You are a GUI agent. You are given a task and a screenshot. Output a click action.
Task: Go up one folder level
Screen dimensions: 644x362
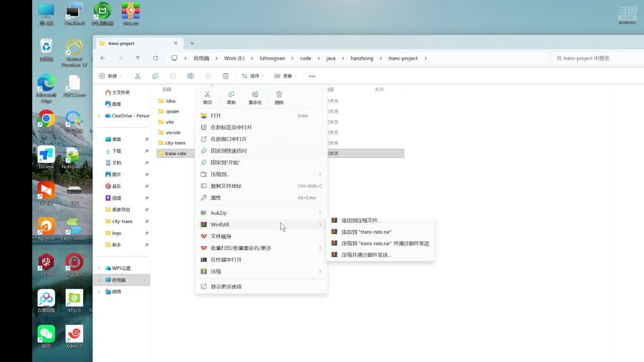coord(138,58)
